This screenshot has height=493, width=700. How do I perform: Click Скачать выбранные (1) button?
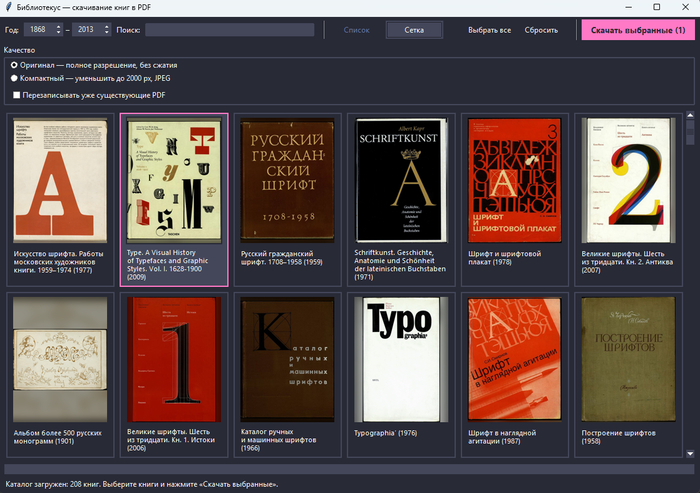[638, 30]
